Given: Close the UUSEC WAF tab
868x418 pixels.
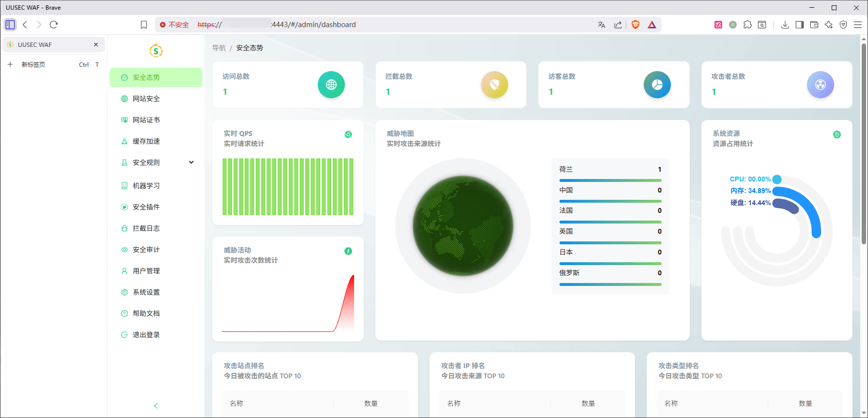Looking at the screenshot, I should coord(96,45).
